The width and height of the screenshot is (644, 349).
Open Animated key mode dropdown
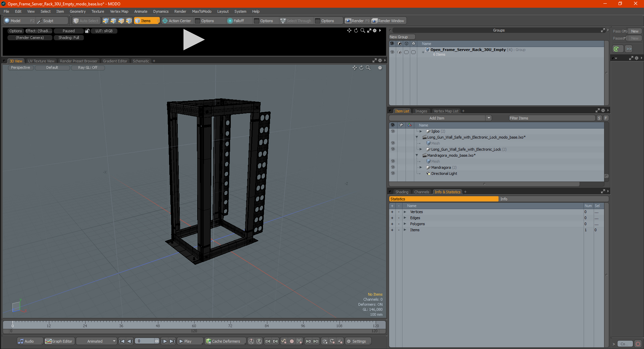97,341
